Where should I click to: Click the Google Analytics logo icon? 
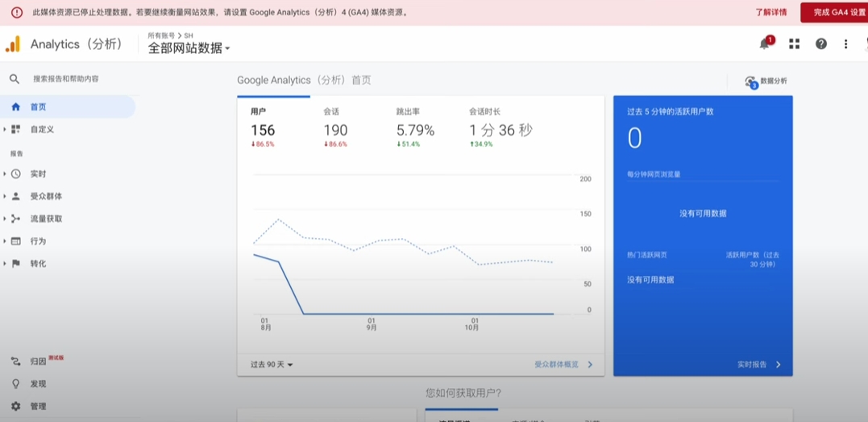pyautogui.click(x=13, y=44)
